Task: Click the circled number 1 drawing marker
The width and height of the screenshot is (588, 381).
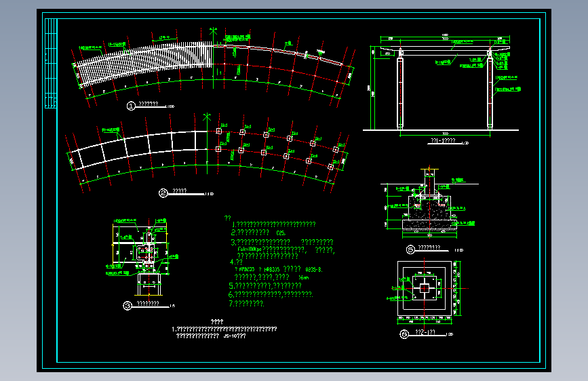Action: coord(131,106)
